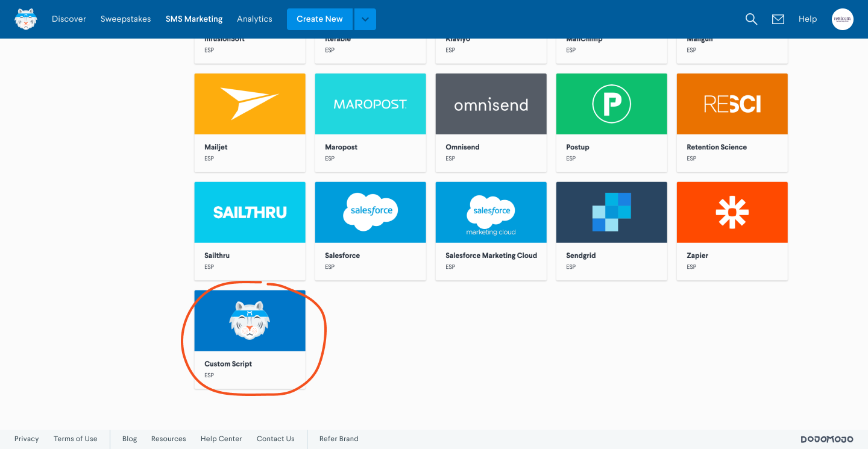Select the Salesforce cloud logo tile

pos(371,212)
